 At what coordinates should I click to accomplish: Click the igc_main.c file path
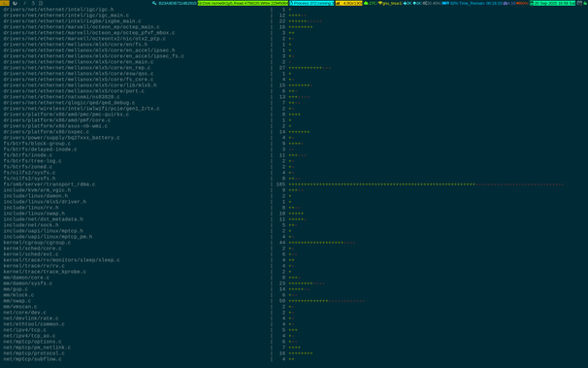click(66, 16)
